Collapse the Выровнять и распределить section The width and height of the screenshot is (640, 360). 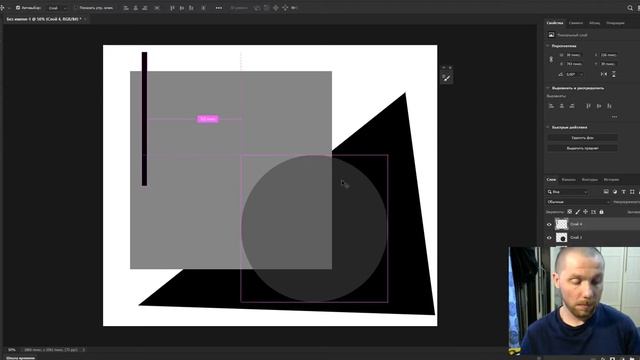548,88
